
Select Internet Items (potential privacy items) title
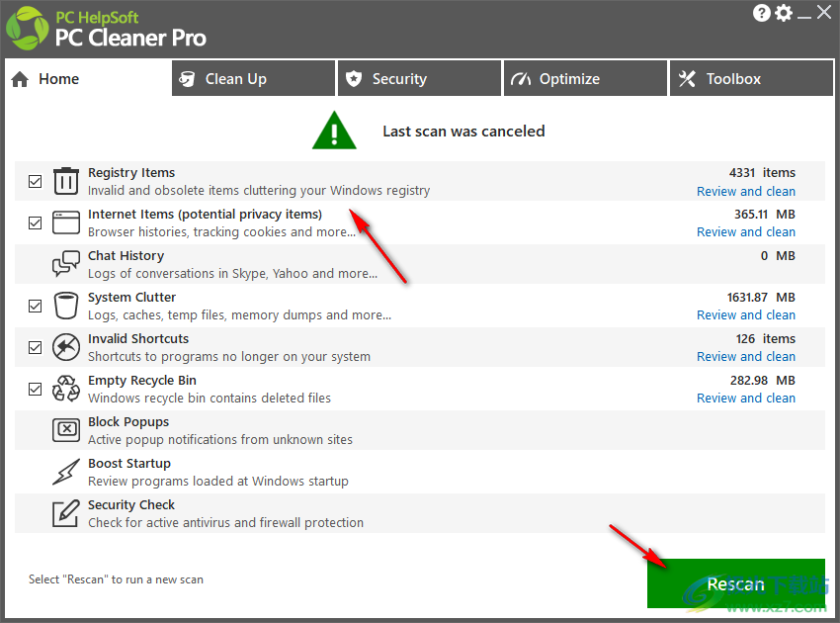[x=205, y=215]
